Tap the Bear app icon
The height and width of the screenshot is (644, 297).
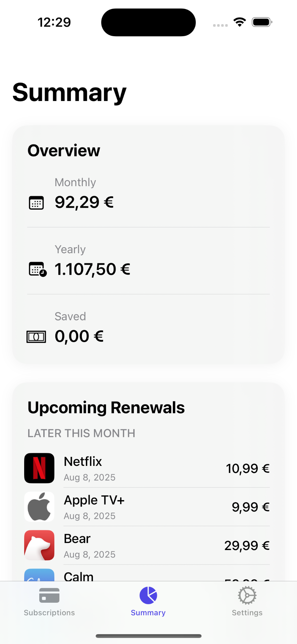(x=39, y=545)
